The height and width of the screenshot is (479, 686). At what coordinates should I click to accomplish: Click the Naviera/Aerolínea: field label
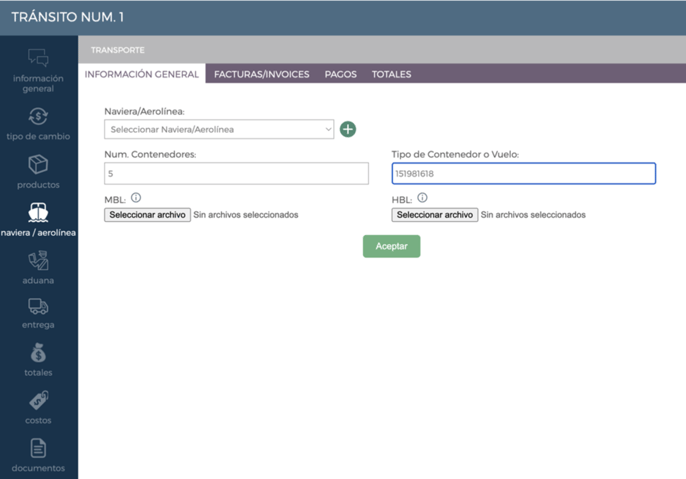[x=144, y=112]
